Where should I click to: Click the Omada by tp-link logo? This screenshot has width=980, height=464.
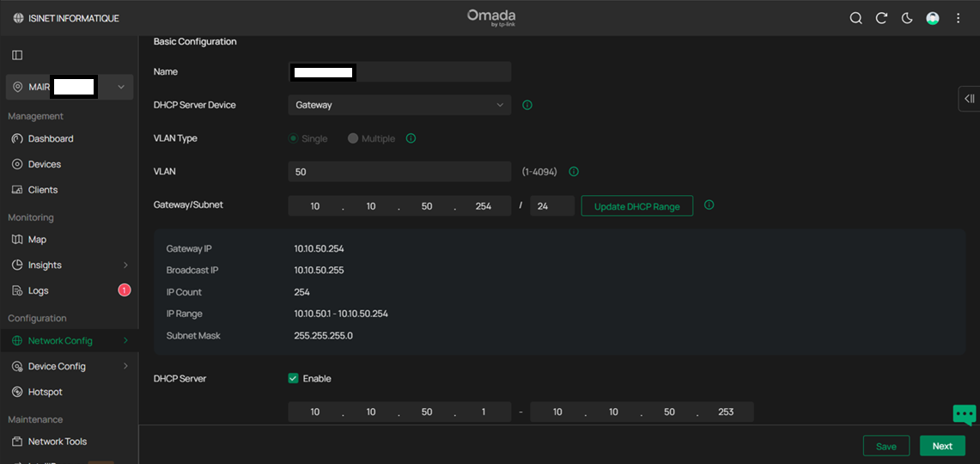(x=491, y=17)
